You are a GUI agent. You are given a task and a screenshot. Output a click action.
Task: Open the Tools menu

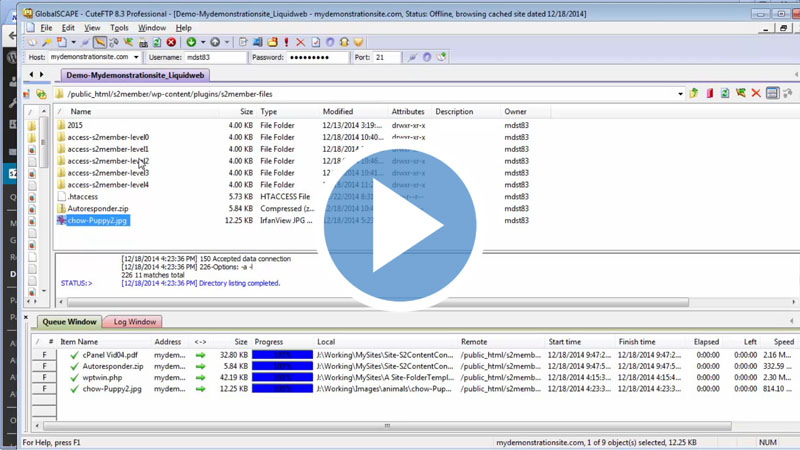tap(120, 28)
